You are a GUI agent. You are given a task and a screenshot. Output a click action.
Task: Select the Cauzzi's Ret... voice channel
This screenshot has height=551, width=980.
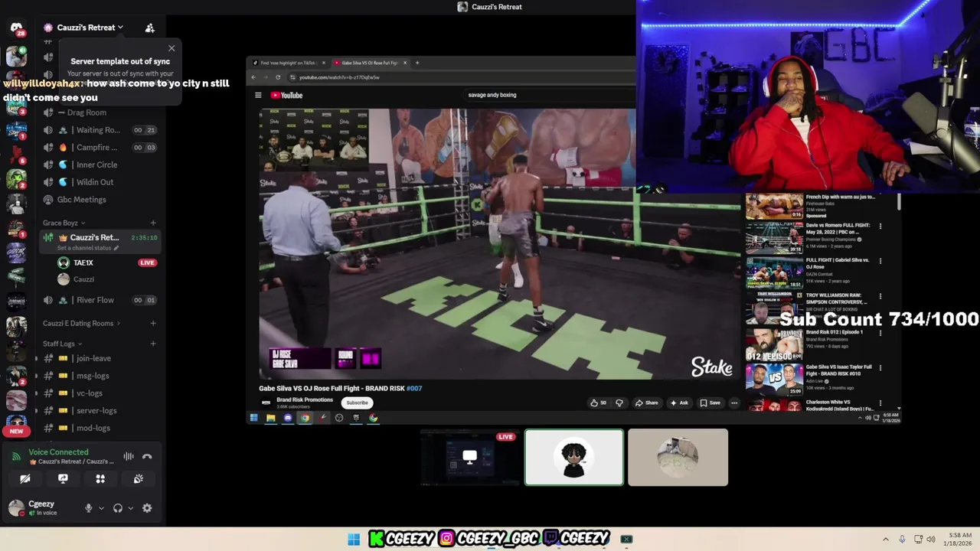click(99, 241)
